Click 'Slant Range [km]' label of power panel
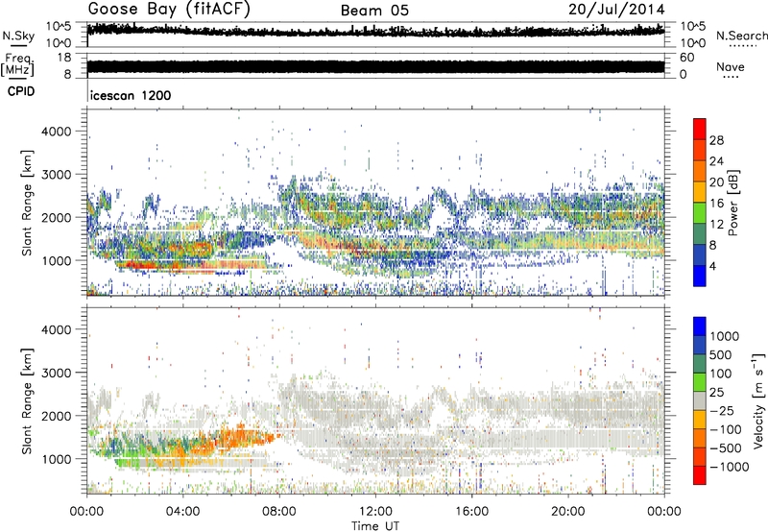Viewport: 768px width, 532px height. [x=27, y=203]
